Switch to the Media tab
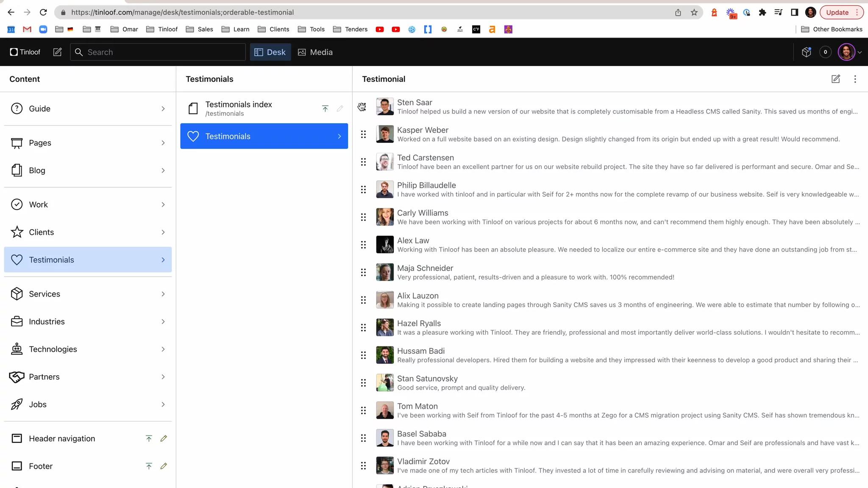The image size is (868, 488). (315, 52)
